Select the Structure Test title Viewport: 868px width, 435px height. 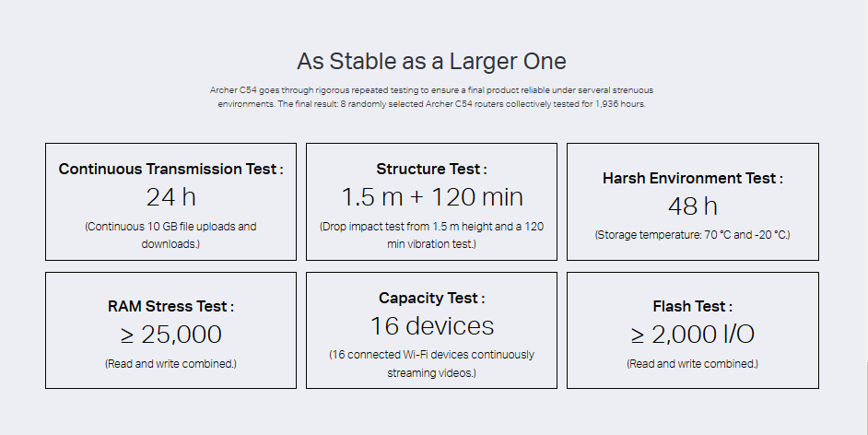pos(431,170)
